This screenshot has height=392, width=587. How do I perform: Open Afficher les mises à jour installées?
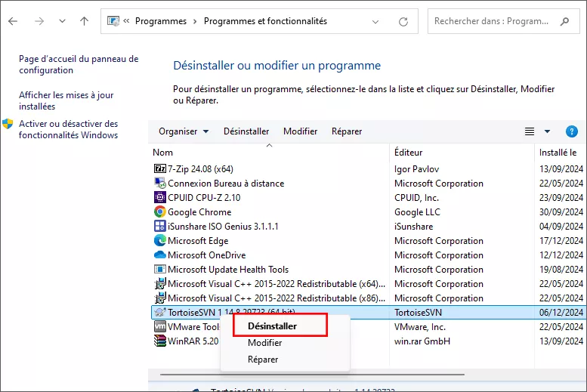coord(66,100)
